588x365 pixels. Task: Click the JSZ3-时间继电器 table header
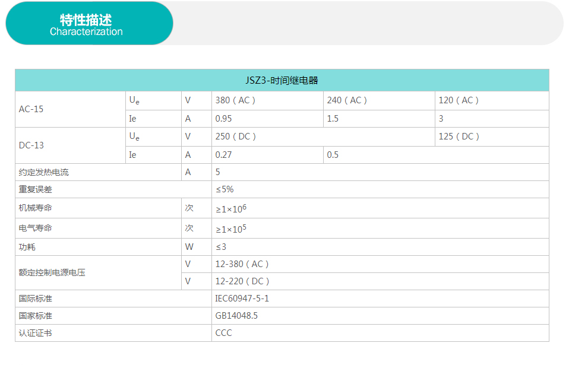point(282,80)
